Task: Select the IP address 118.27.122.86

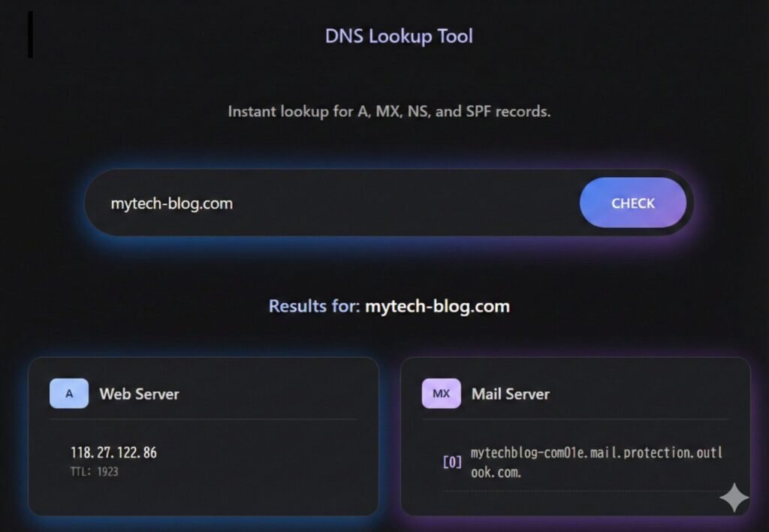Action: click(x=113, y=452)
